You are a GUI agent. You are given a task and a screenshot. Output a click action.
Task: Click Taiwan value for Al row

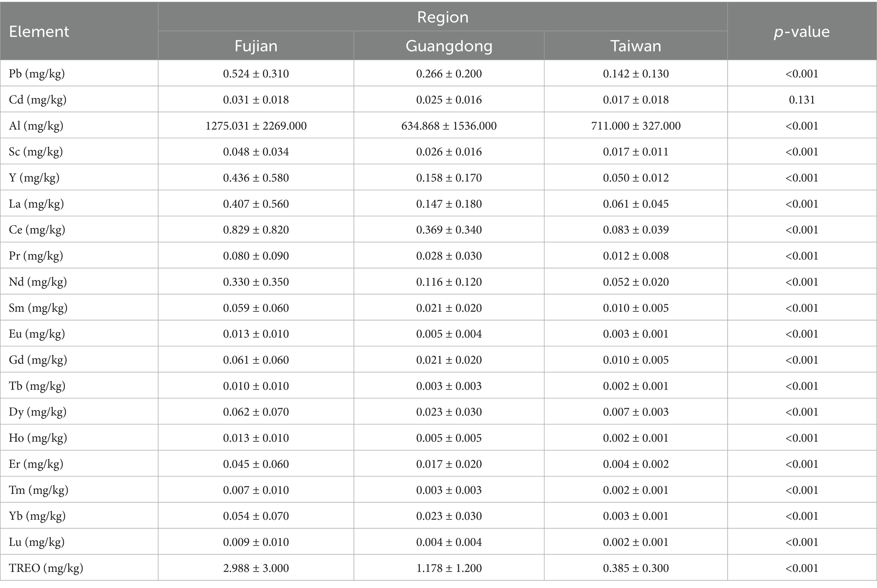[635, 126]
